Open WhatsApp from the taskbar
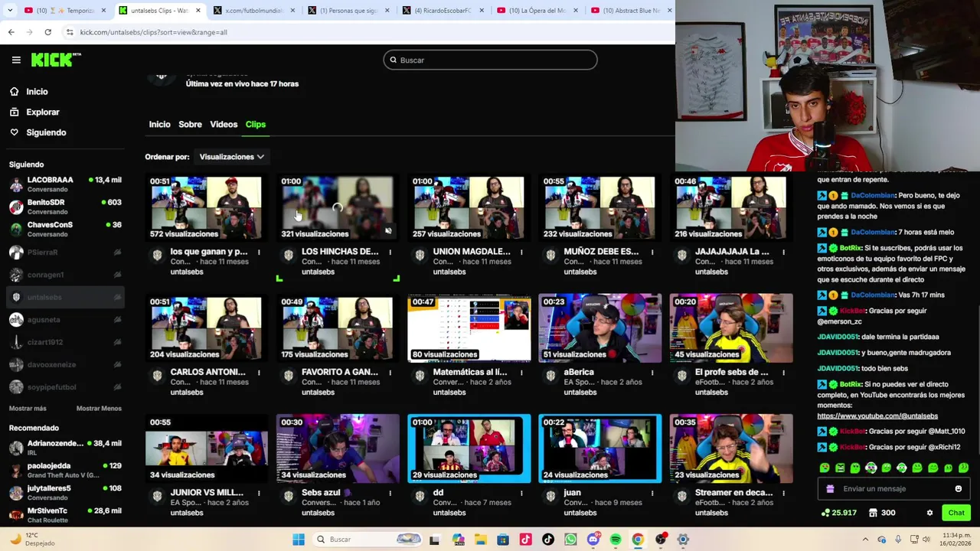 (x=570, y=540)
